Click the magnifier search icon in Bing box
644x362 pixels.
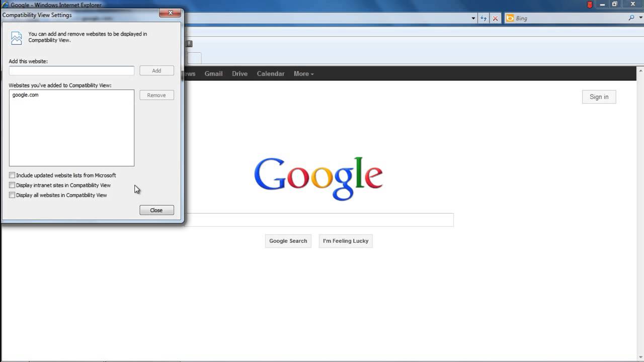pyautogui.click(x=631, y=18)
